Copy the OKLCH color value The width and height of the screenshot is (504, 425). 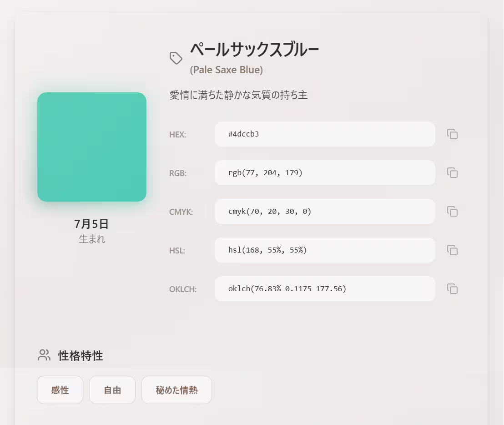(452, 288)
